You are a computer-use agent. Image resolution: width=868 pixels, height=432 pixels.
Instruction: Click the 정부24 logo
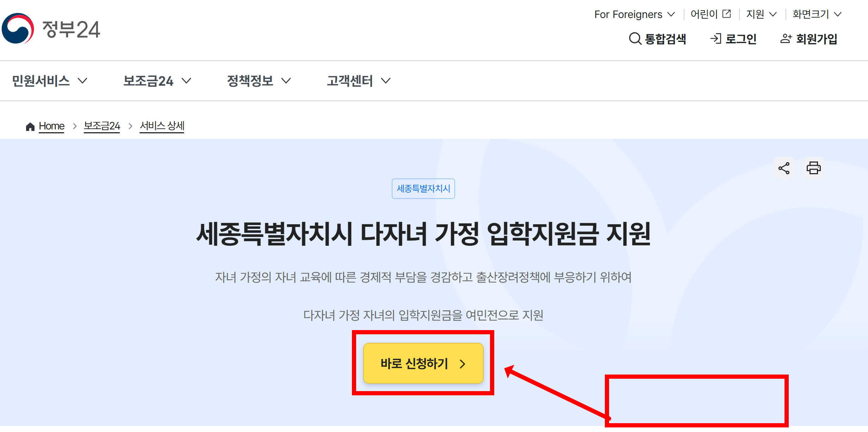pyautogui.click(x=51, y=29)
